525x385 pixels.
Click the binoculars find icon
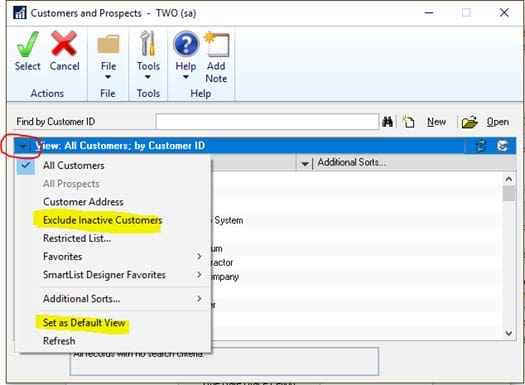click(x=387, y=122)
